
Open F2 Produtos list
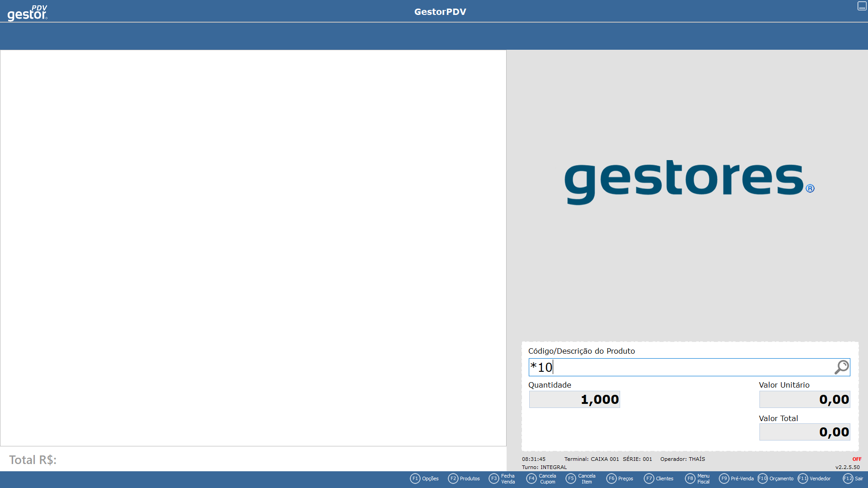(x=464, y=479)
